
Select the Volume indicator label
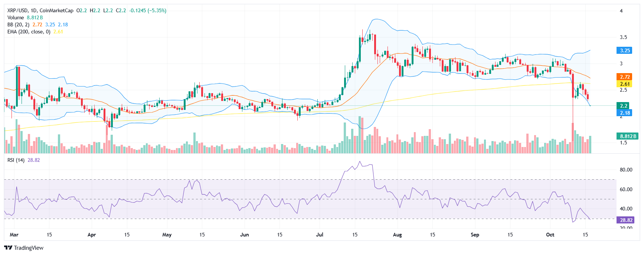(16, 17)
